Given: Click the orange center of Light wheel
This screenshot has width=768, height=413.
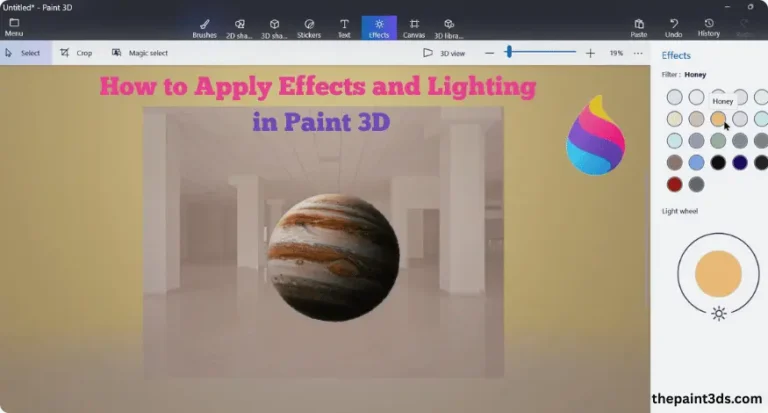Looking at the screenshot, I should pyautogui.click(x=718, y=274).
